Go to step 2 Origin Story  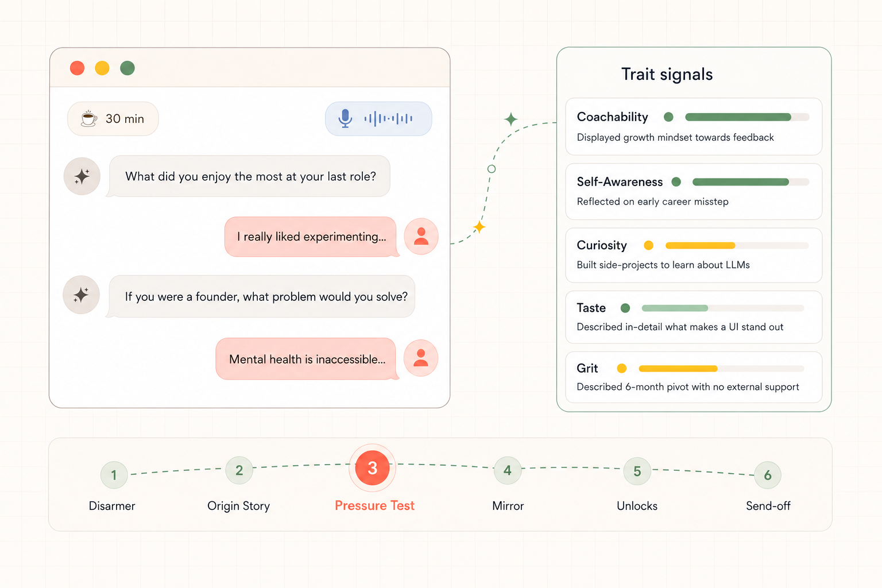(239, 470)
